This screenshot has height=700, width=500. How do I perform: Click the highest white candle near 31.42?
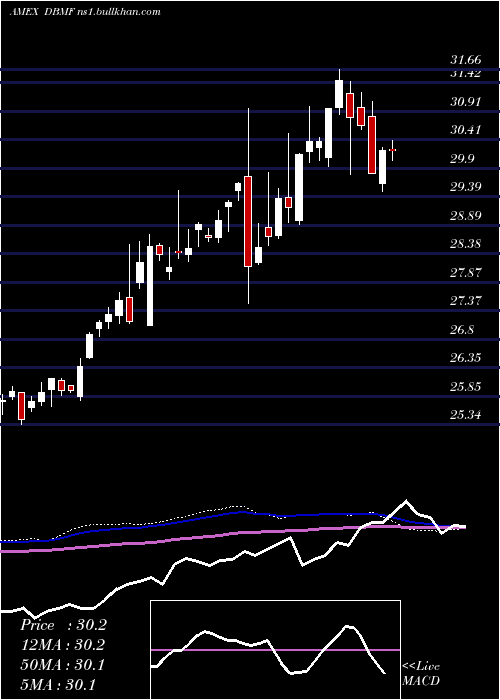pyautogui.click(x=339, y=94)
